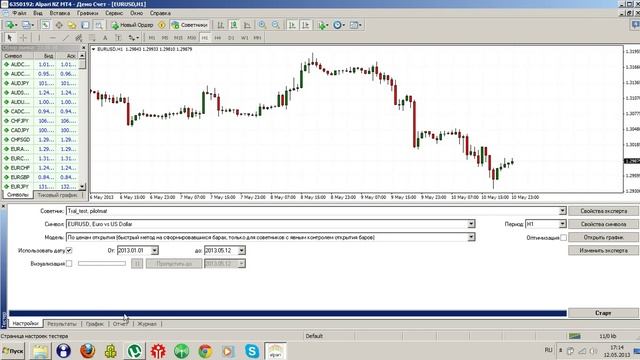
Task: Select the equidistant channel tool
Action: tap(79, 38)
